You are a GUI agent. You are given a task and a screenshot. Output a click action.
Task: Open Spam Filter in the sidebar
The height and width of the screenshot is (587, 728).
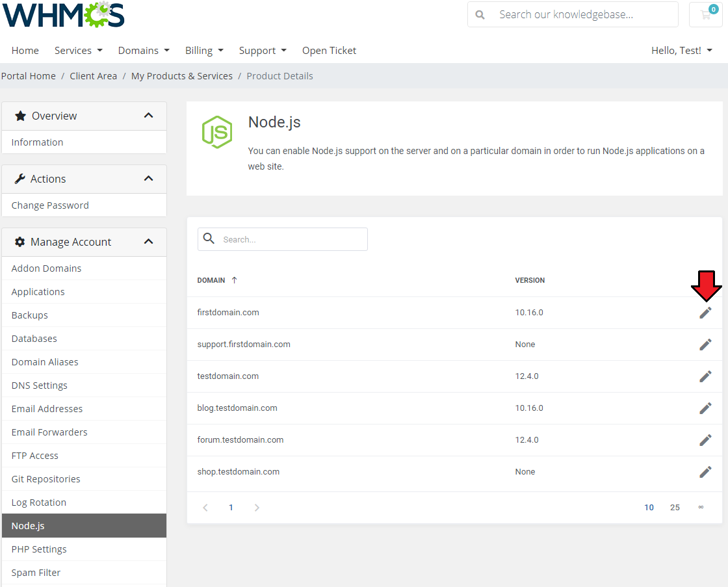[x=84, y=573]
